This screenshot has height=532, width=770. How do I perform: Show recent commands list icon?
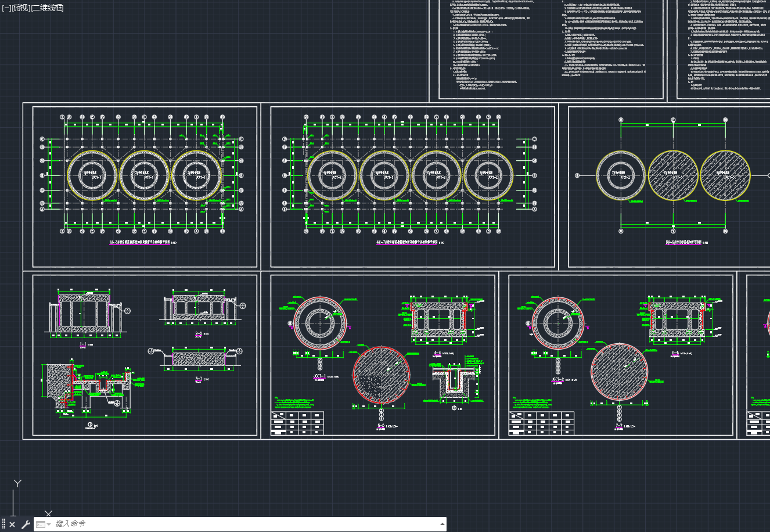[43, 524]
